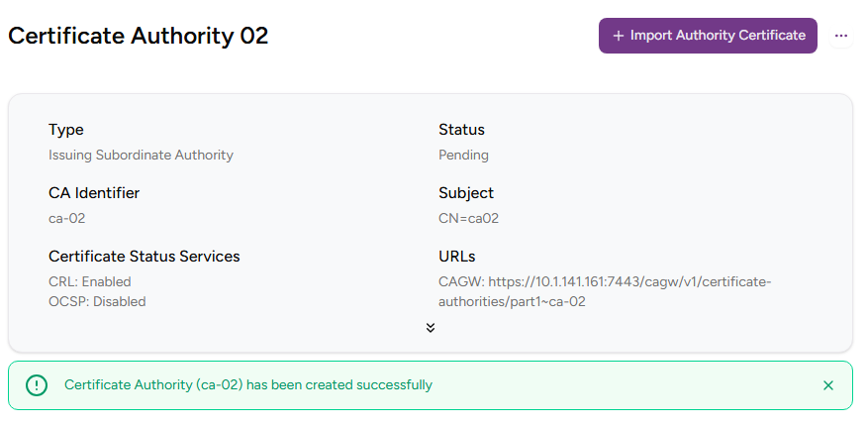
Task: Dismiss the success notification with X
Action: [x=828, y=385]
